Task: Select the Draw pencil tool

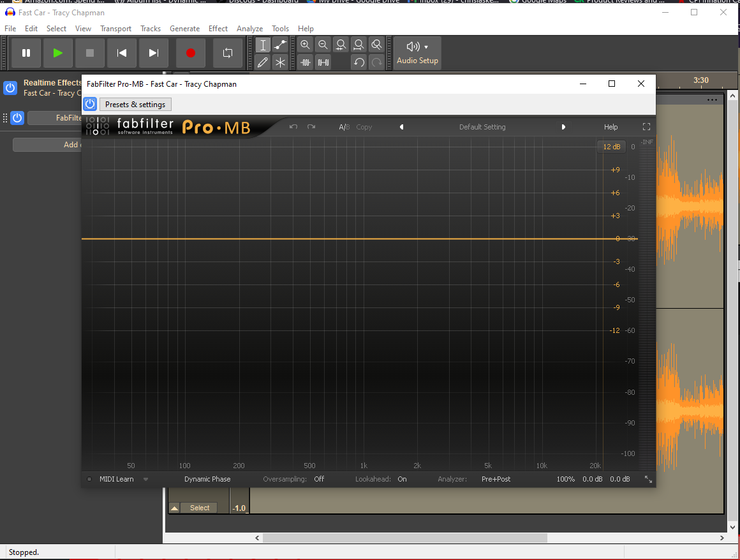Action: pos(263,63)
